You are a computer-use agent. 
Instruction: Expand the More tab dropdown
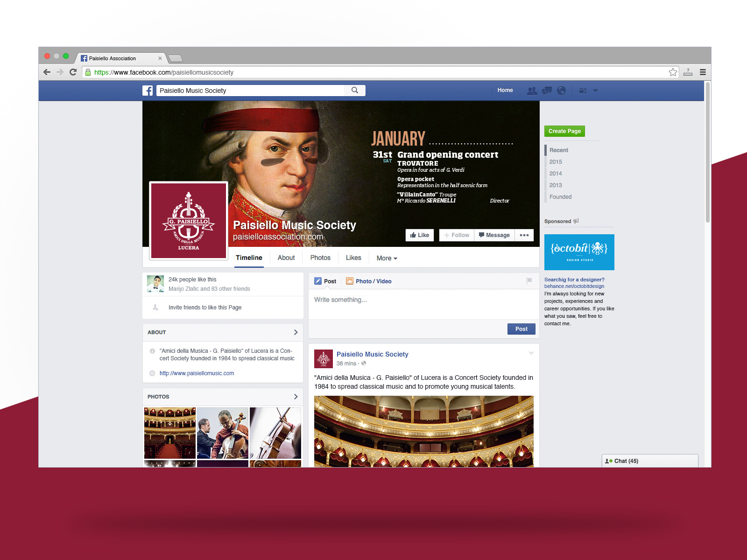387,258
